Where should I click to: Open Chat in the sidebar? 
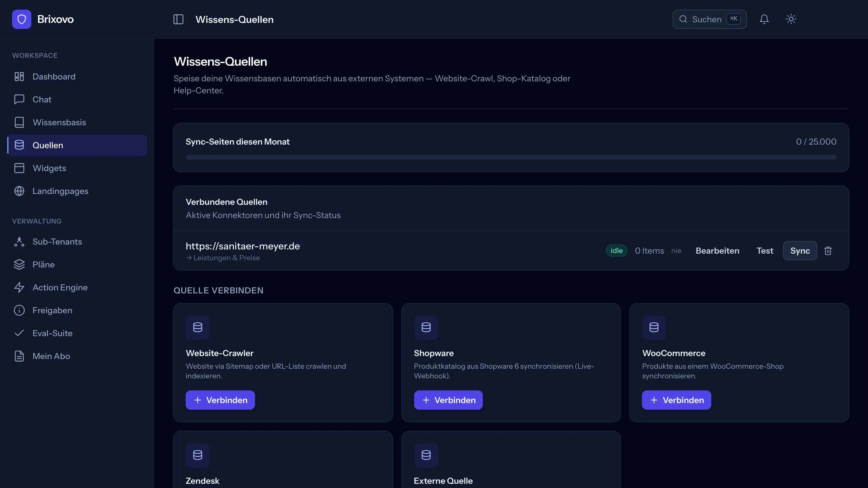tap(77, 99)
